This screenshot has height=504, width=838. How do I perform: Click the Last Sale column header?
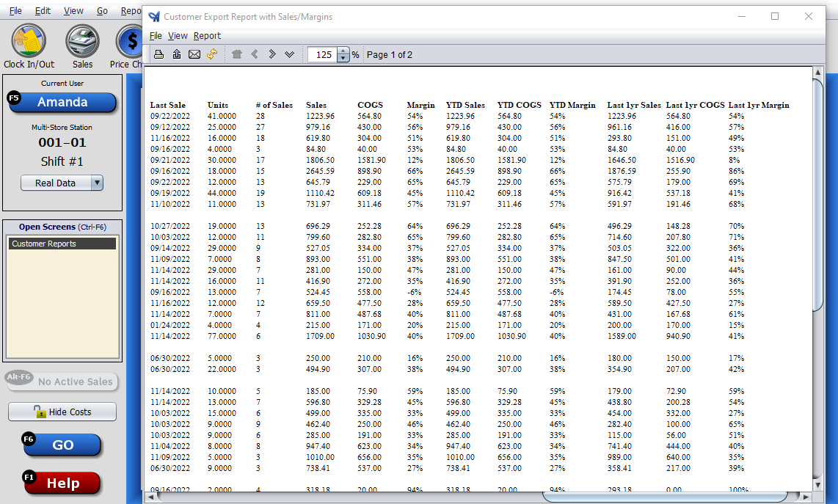(x=168, y=106)
